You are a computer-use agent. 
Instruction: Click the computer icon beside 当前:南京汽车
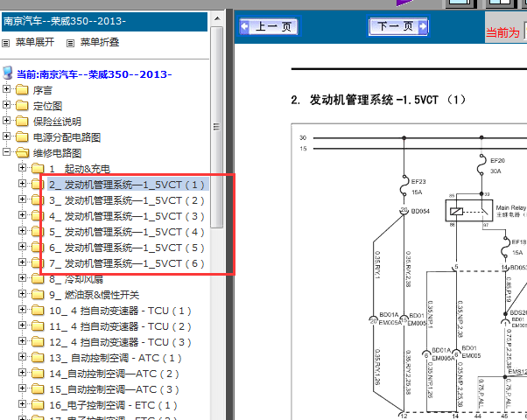(x=7, y=73)
